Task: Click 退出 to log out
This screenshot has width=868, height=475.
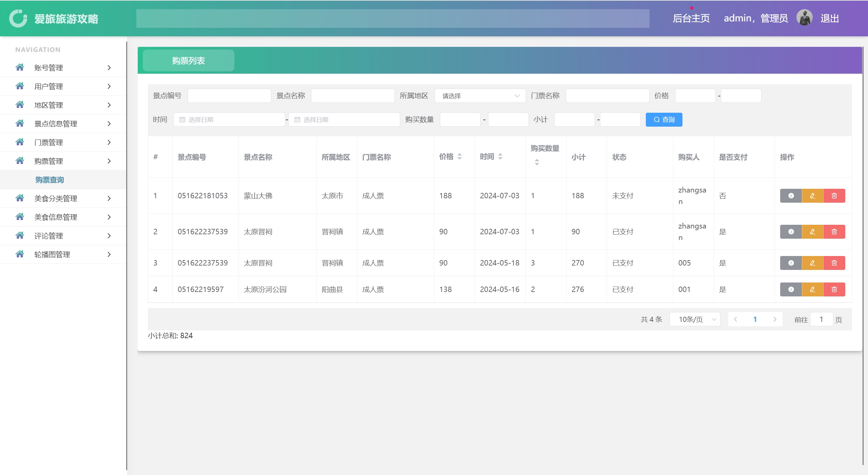Action: [829, 18]
